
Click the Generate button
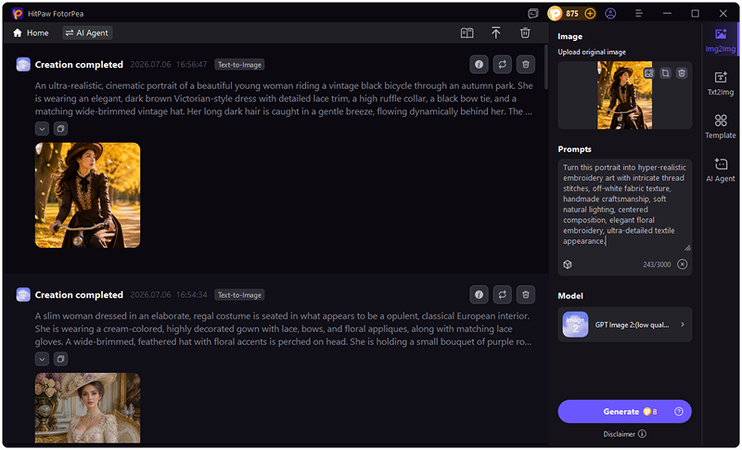(x=625, y=412)
